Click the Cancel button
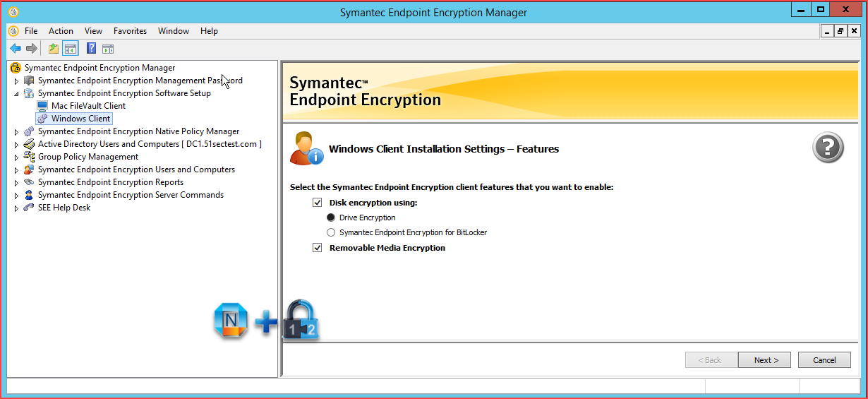The image size is (868, 399). click(x=824, y=360)
